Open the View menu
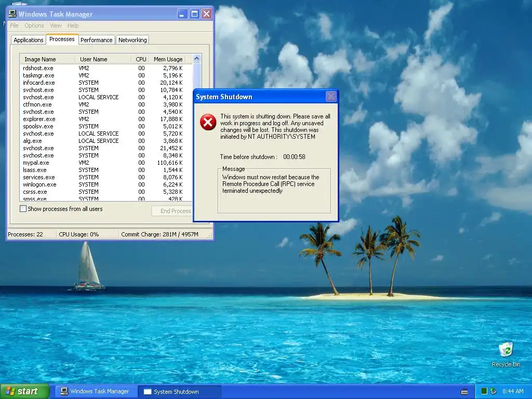 click(x=56, y=25)
